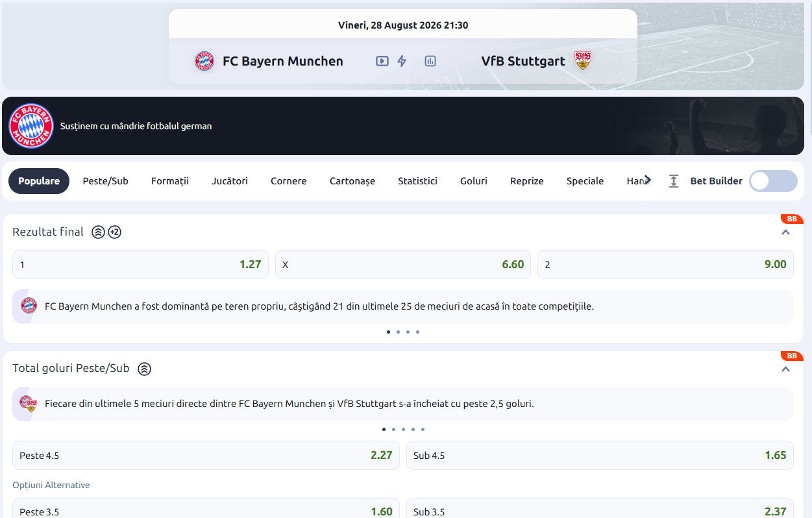Collapse the Rezultat final section
The image size is (812, 518).
pos(786,232)
